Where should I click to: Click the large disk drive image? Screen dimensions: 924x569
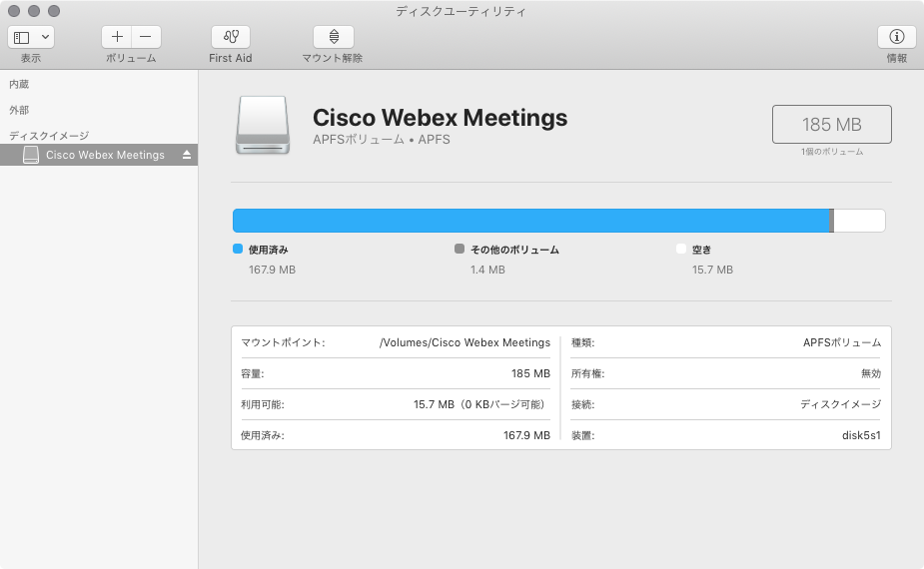[264, 125]
